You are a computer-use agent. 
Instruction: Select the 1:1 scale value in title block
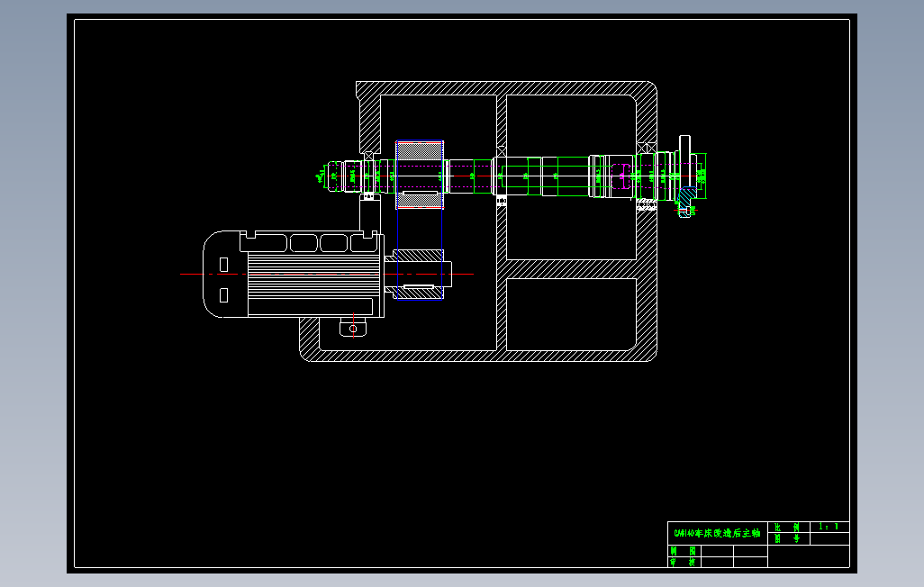tap(829, 527)
